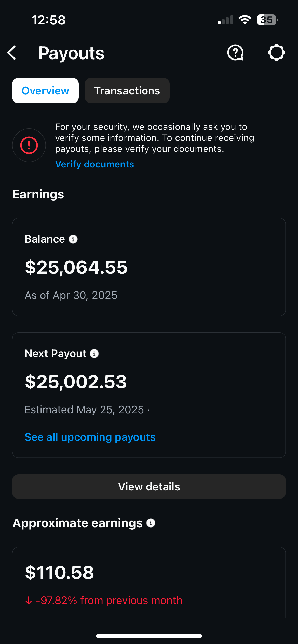Open the help chat icon
The width and height of the screenshot is (298, 644).
(235, 53)
